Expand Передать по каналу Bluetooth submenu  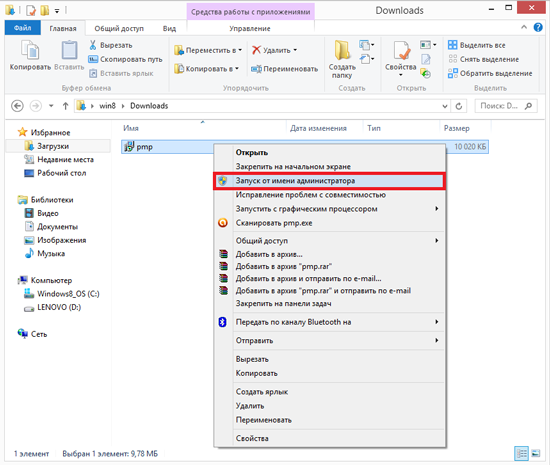tap(330, 322)
